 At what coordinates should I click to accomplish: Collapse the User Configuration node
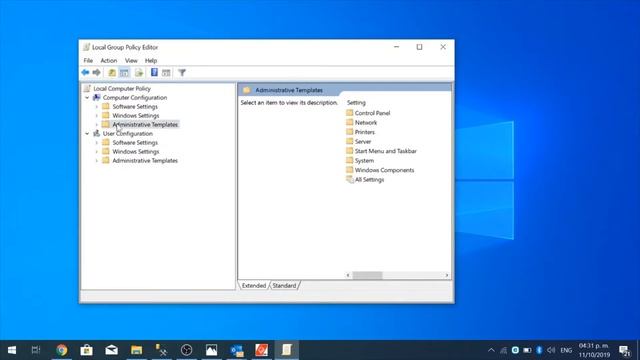tap(87, 133)
